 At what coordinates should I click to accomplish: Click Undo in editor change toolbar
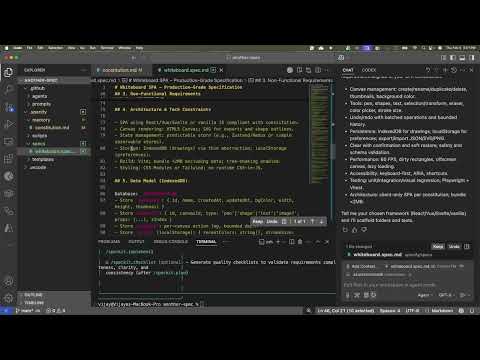pos(272,221)
